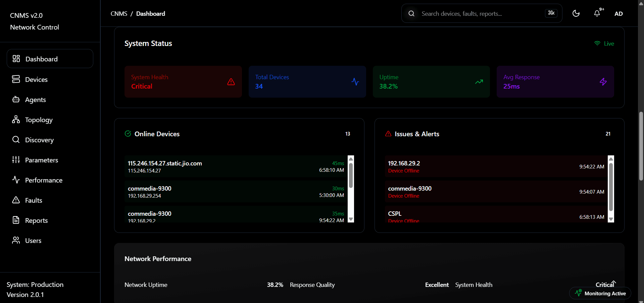The image size is (644, 303).
Task: Navigate to Agents in sidebar
Action: (35, 100)
